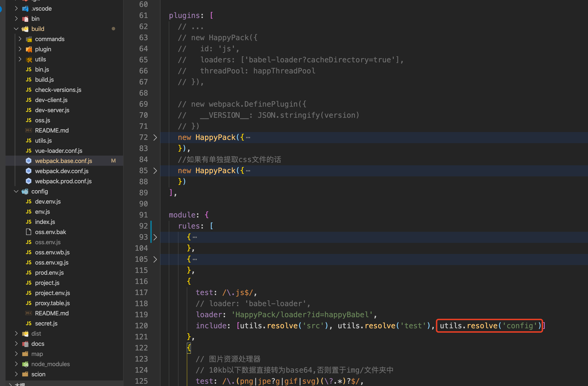588x386 pixels.
Task: Click the docs folder icon
Action: click(x=25, y=344)
